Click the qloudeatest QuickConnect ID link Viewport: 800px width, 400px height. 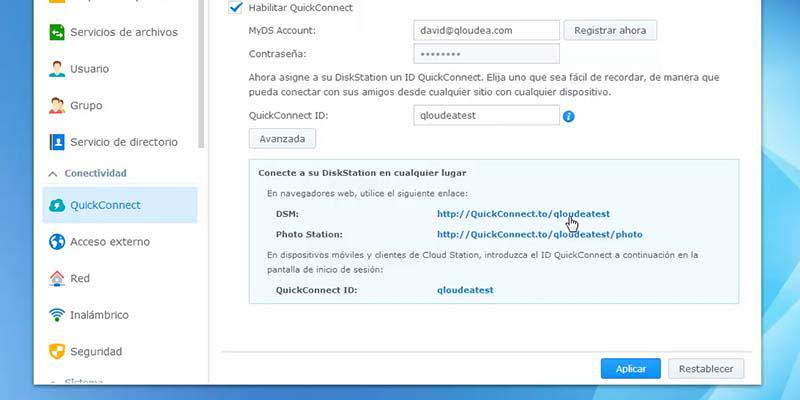click(x=465, y=290)
